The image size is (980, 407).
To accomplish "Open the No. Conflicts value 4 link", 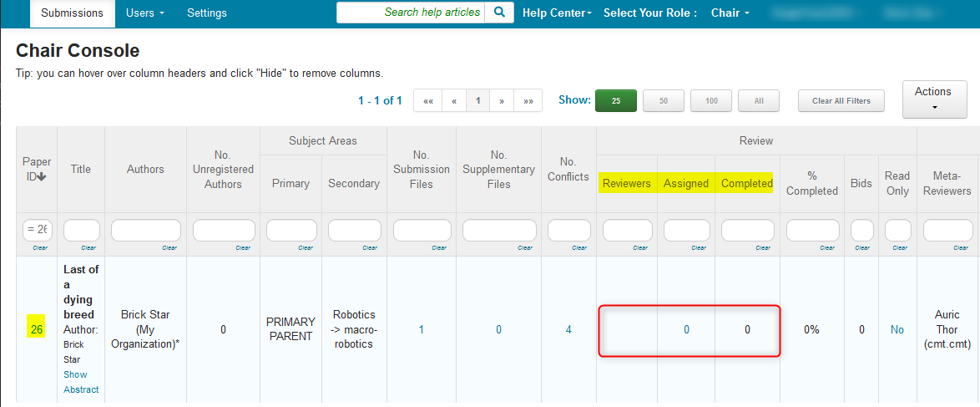I will [x=568, y=329].
